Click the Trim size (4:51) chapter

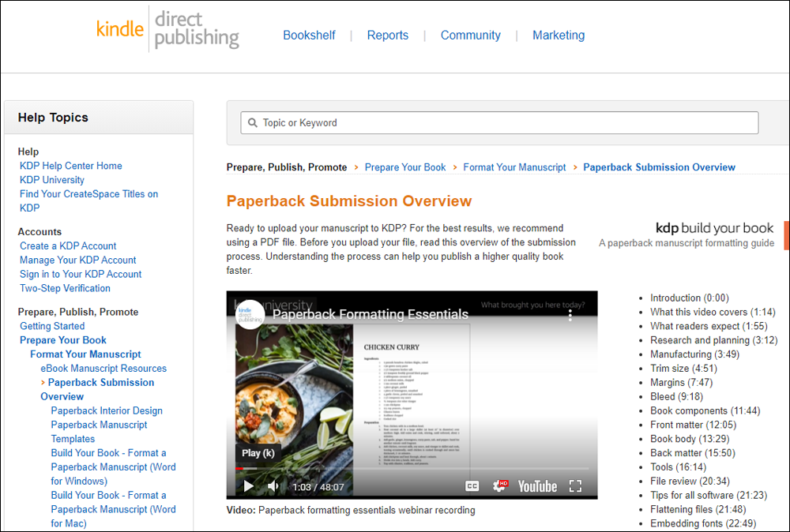click(x=683, y=368)
